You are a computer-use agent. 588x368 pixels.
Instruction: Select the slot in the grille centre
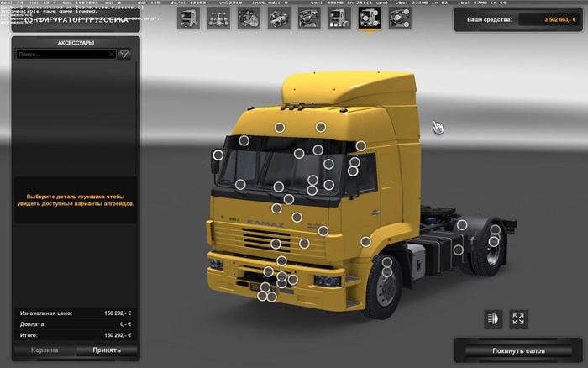tap(276, 244)
